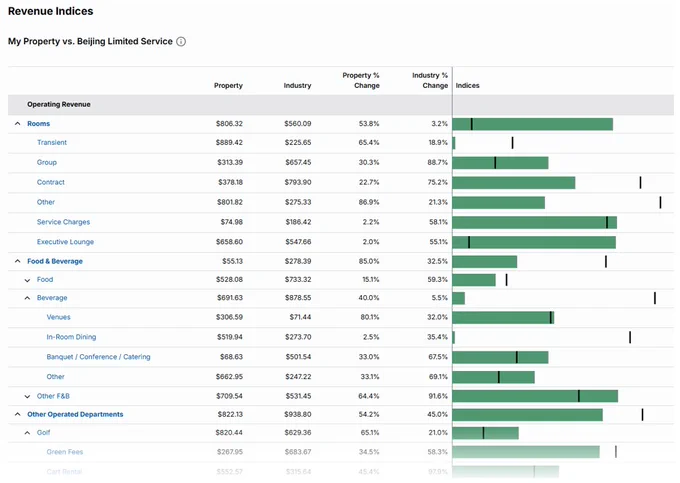The width and height of the screenshot is (680, 483).
Task: Open the Green Fees row link
Action: [x=65, y=452]
